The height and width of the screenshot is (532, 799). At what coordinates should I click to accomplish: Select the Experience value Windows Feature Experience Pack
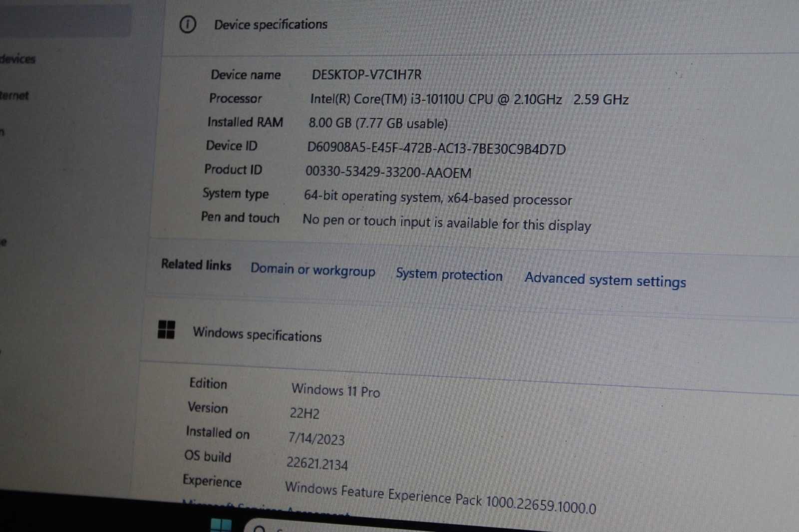[440, 497]
